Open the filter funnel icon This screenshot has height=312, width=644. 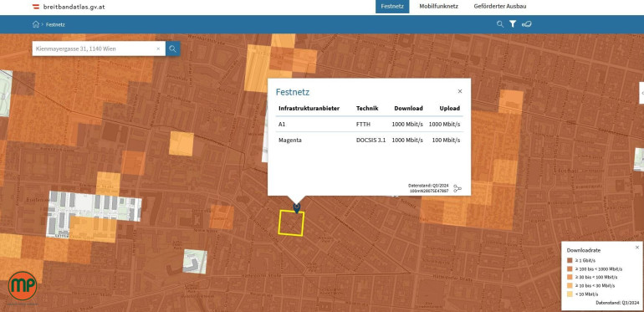513,24
